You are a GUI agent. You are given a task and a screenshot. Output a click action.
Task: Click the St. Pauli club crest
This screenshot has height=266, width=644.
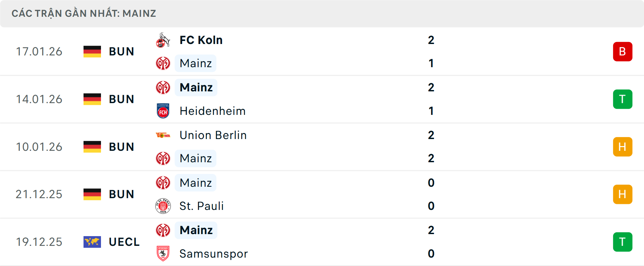point(163,206)
